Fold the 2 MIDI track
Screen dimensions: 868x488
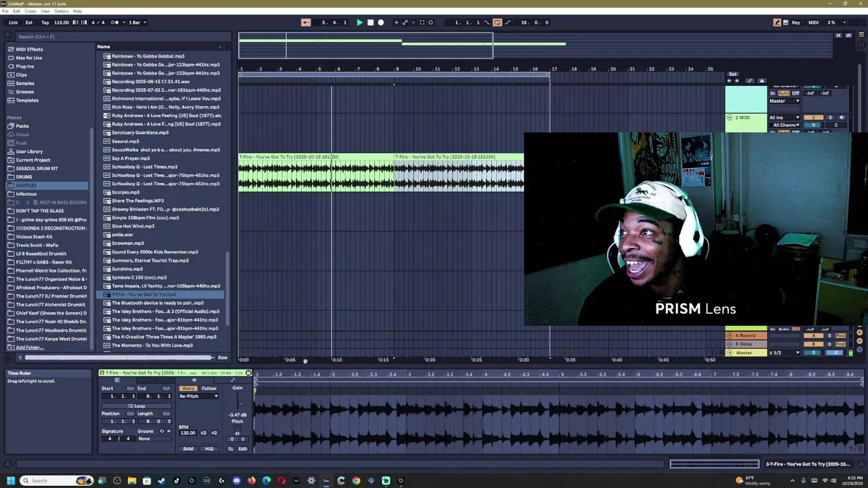730,117
